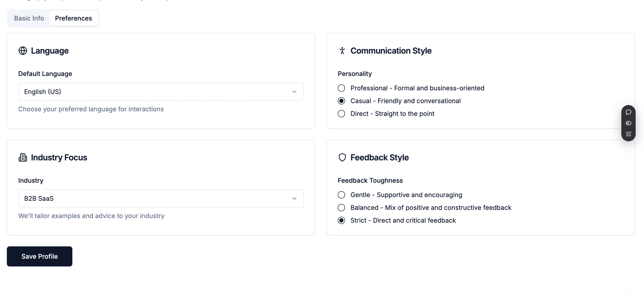Choose Balanced feedback toughness option
The width and height of the screenshot is (644, 292).
pos(341,208)
